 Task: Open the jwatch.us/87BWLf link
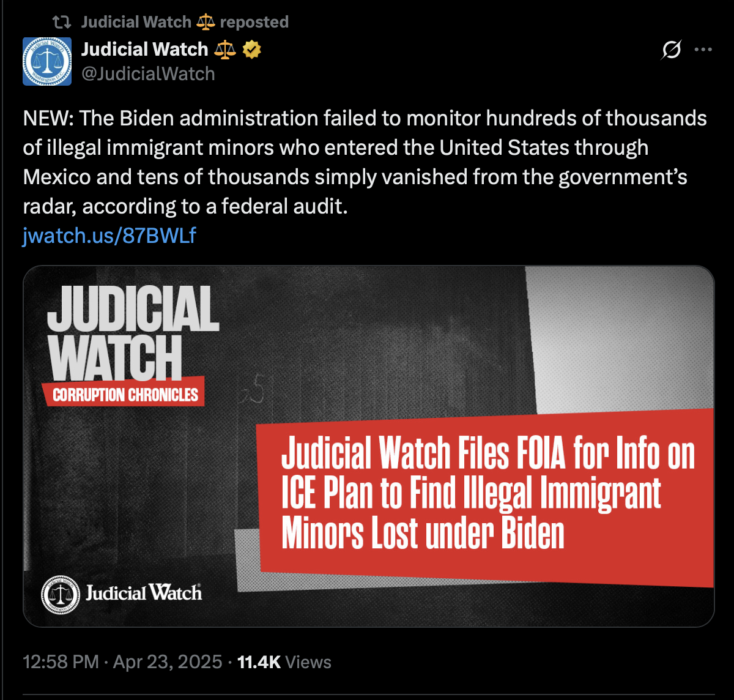click(x=109, y=236)
